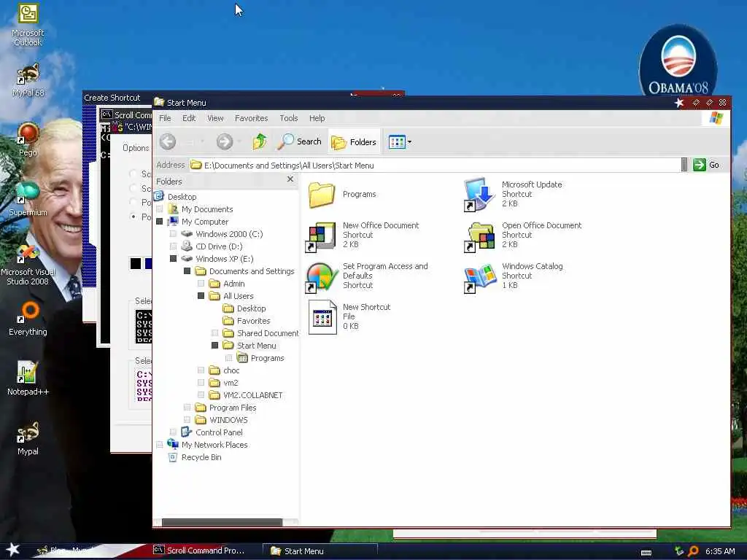Image resolution: width=747 pixels, height=560 pixels.
Task: Open the Mypal desktop shortcut
Action: click(28, 438)
